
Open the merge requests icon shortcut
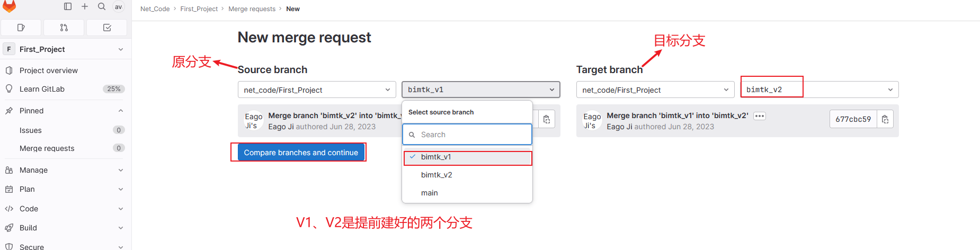pyautogui.click(x=64, y=28)
